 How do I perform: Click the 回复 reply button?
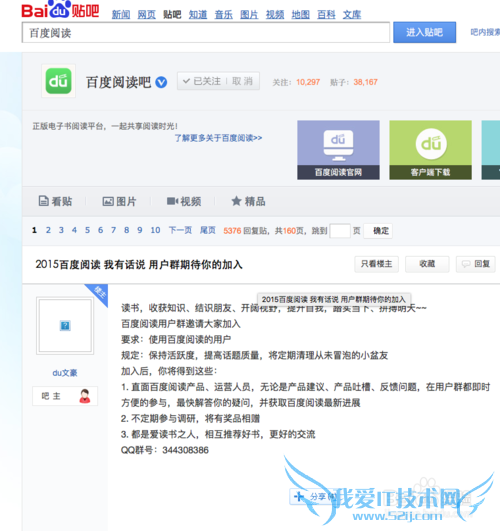click(x=476, y=264)
